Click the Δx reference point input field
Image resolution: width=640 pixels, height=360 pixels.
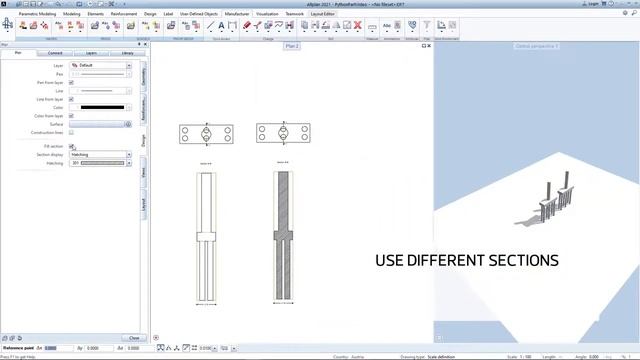point(58,348)
